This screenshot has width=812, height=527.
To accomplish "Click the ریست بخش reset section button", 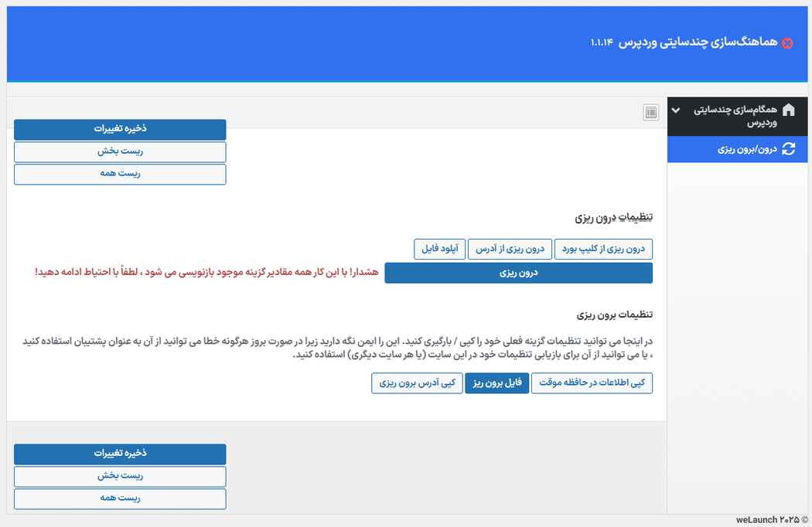I will click(120, 151).
